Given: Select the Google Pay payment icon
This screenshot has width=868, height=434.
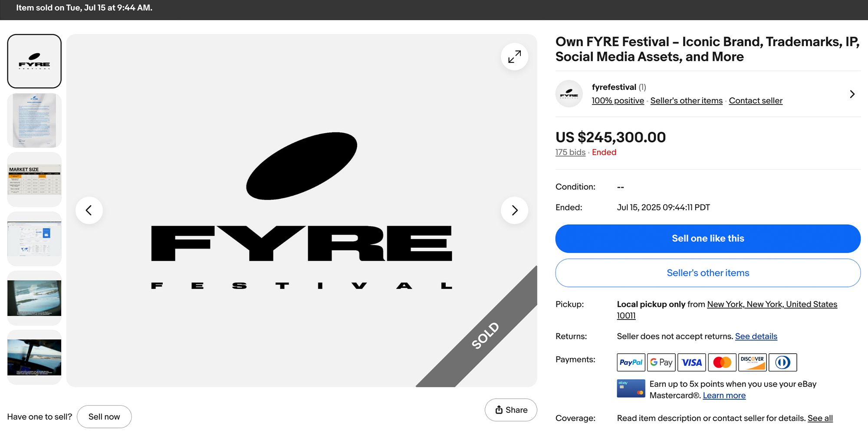Looking at the screenshot, I should pos(661,362).
